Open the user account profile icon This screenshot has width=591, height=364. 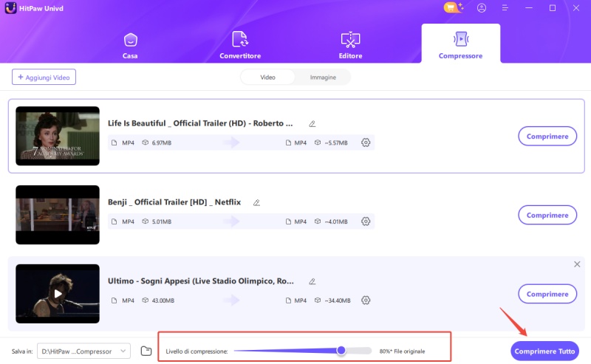click(482, 8)
